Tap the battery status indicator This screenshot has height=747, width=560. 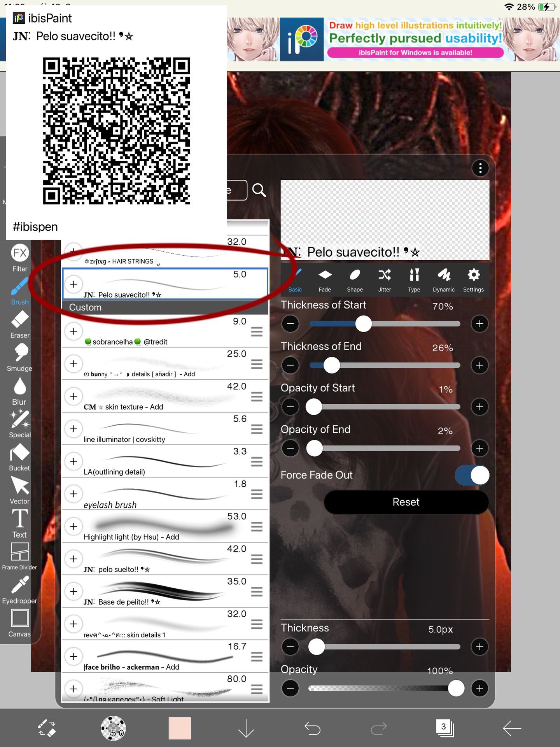(546, 7)
